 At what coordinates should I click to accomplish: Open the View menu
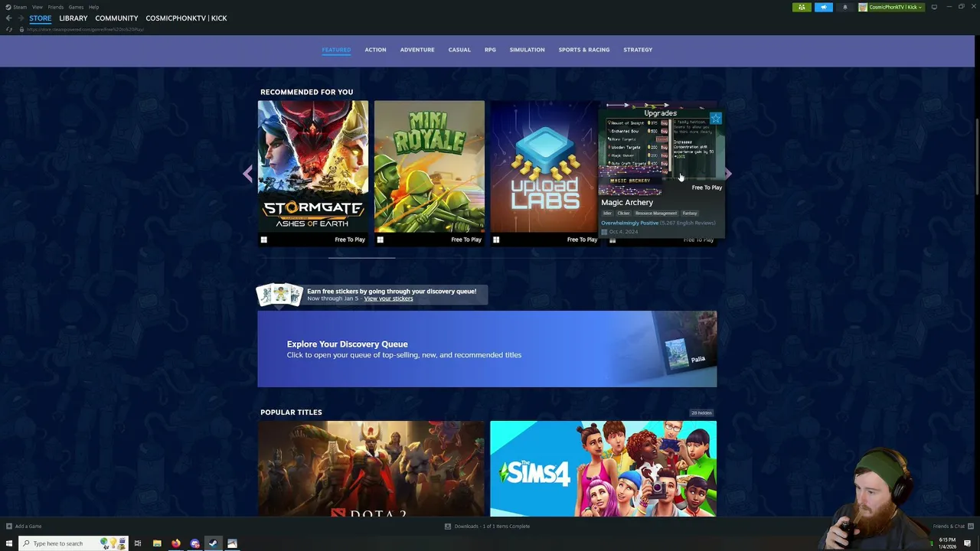[x=37, y=7]
